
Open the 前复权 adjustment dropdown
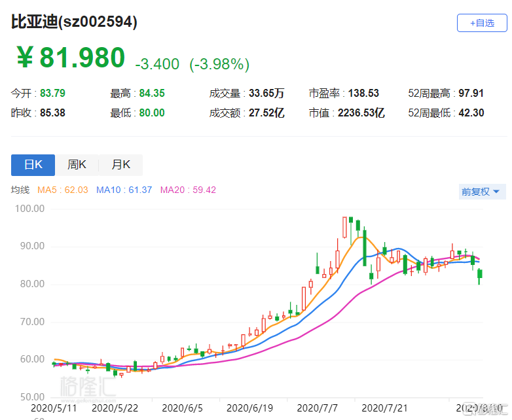482,192
